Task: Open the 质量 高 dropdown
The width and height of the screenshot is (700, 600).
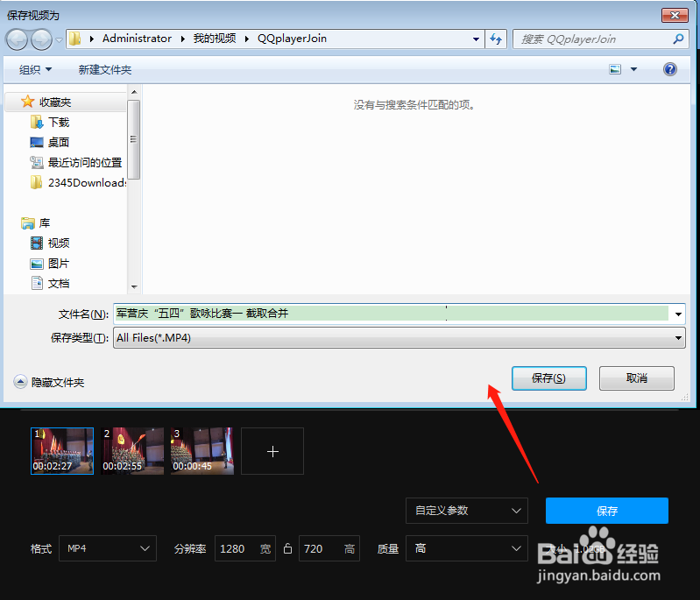Action: (x=466, y=548)
